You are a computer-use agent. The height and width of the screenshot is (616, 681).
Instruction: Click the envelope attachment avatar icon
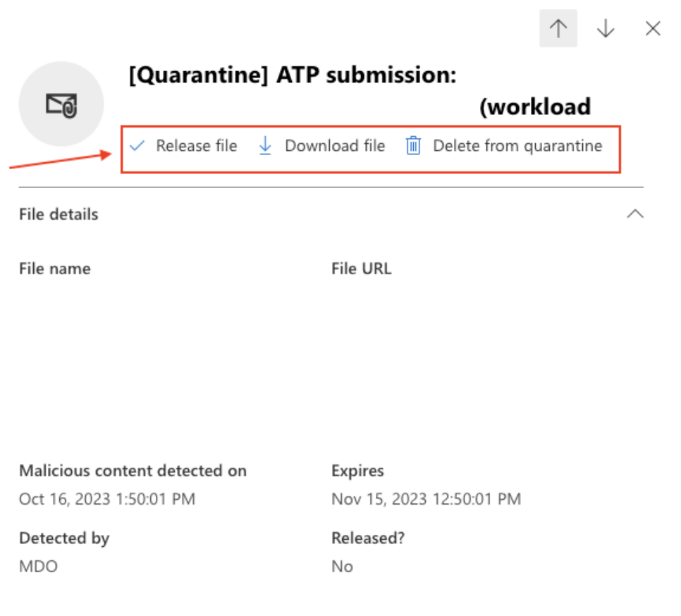(61, 103)
